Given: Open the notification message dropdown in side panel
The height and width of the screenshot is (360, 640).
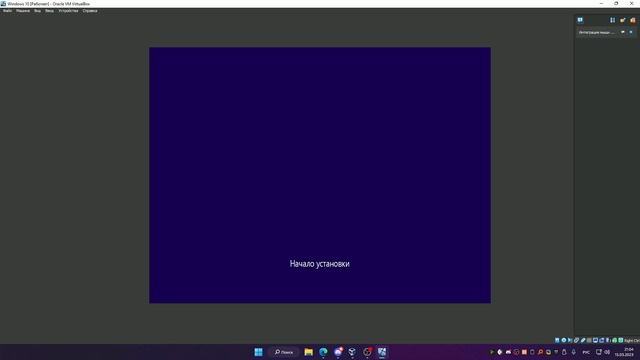Looking at the screenshot, I should pyautogui.click(x=623, y=32).
